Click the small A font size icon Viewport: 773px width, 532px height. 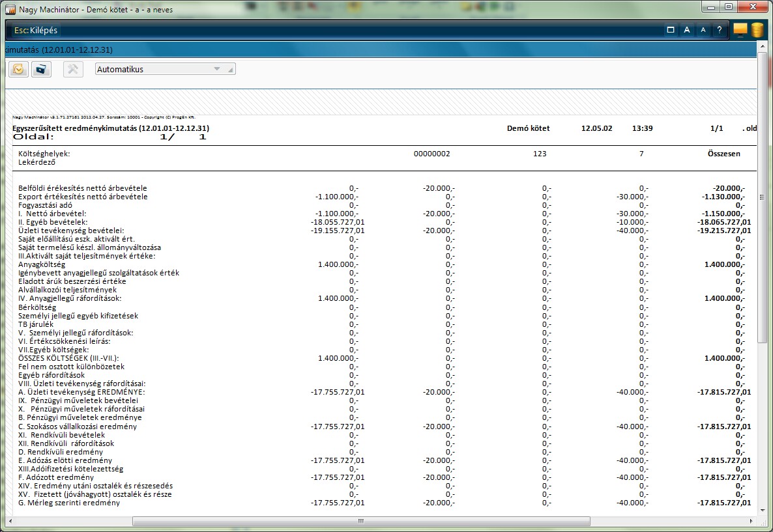point(703,30)
